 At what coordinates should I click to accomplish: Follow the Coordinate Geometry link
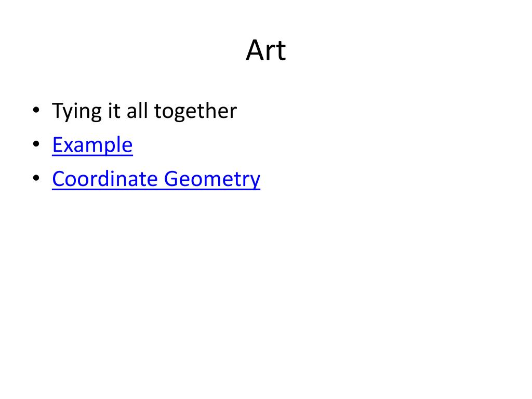click(156, 179)
